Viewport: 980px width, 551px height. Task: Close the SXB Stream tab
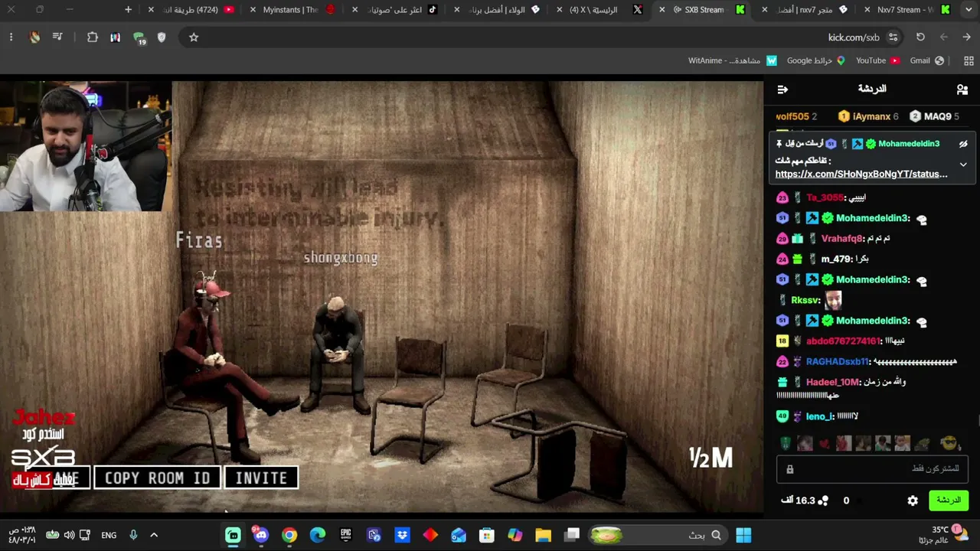coord(662,10)
